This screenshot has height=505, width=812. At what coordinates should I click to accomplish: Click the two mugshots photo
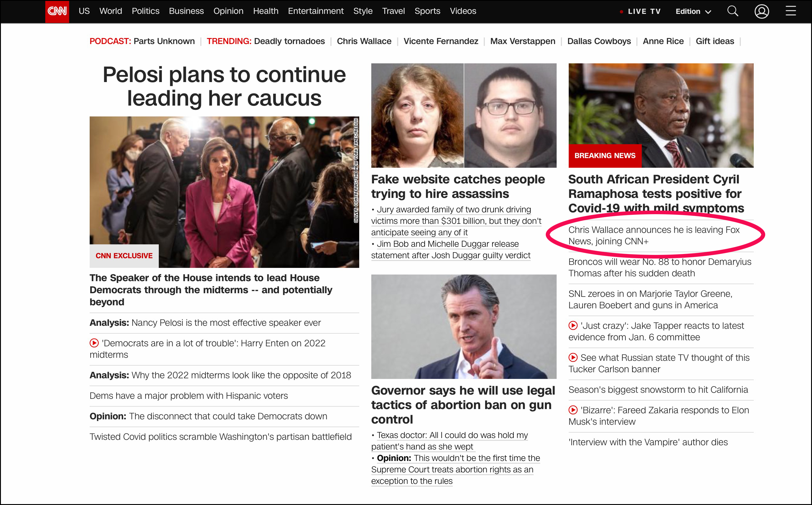point(464,116)
